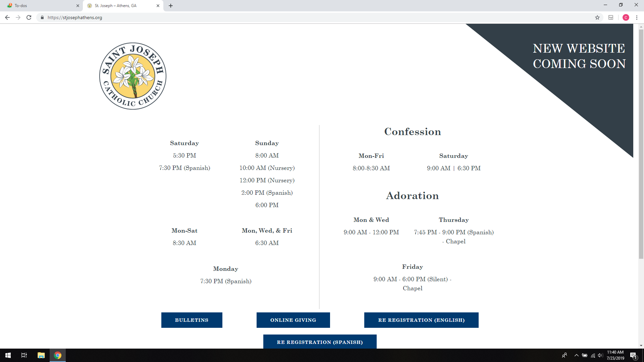644x362 pixels.
Task: Open Windows Start menu
Action: click(x=8, y=355)
